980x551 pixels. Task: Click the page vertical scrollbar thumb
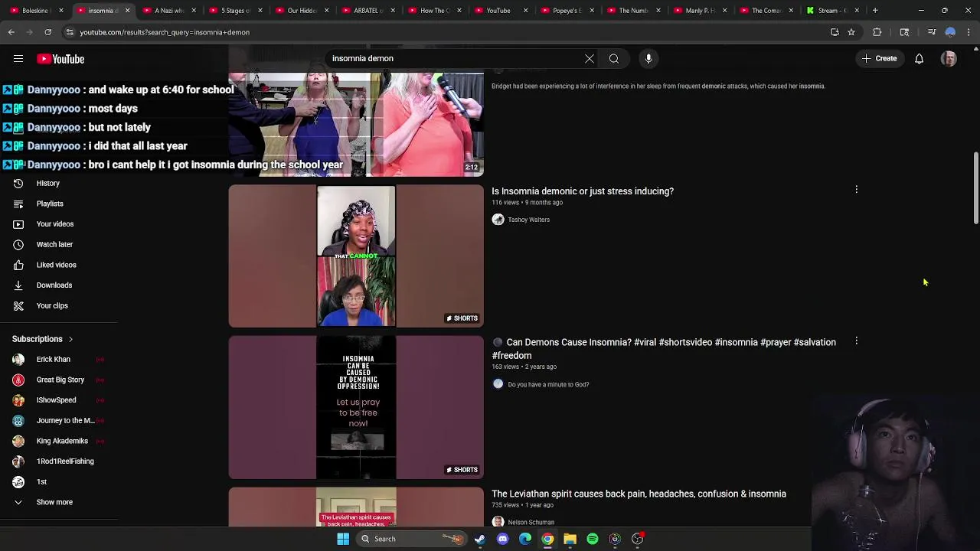pos(975,188)
